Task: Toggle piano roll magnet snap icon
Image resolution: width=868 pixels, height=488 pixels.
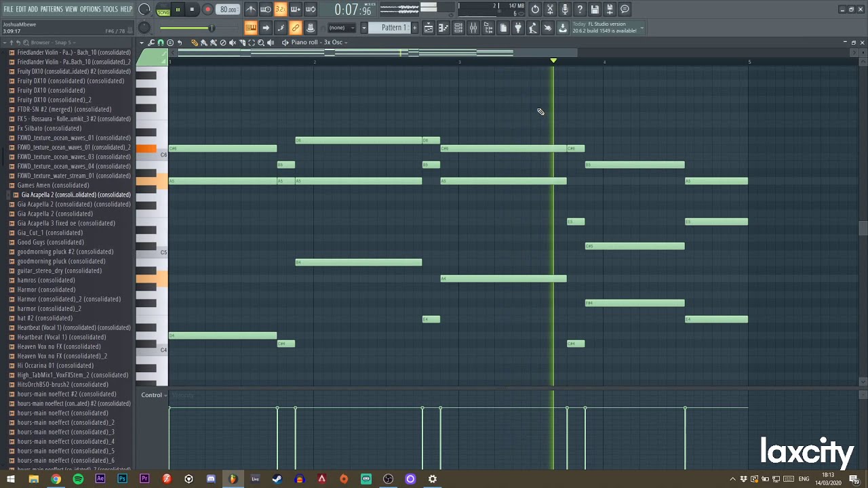Action: point(161,42)
